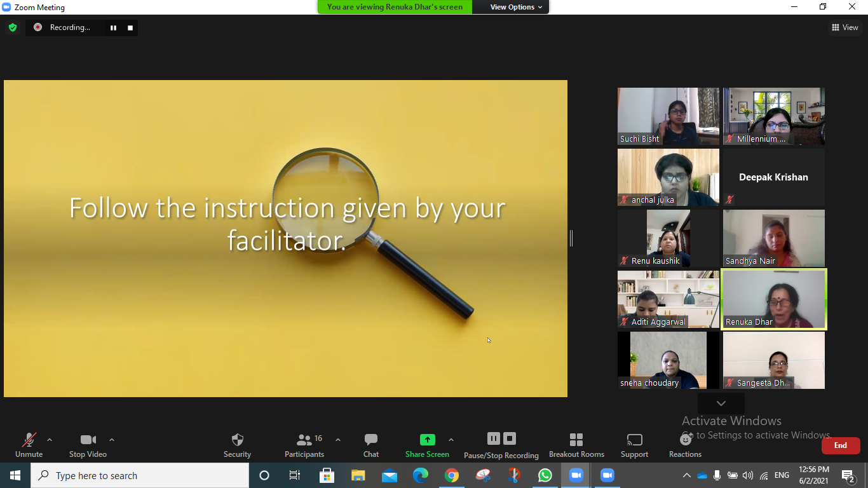Pause recording from top-left indicator
868x488 pixels.
point(113,27)
